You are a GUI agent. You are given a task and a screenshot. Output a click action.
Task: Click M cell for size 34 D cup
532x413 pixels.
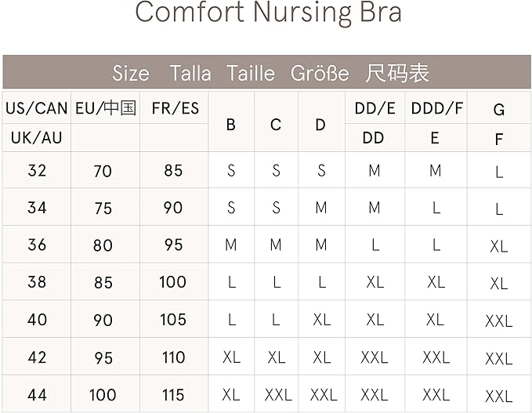point(321,208)
